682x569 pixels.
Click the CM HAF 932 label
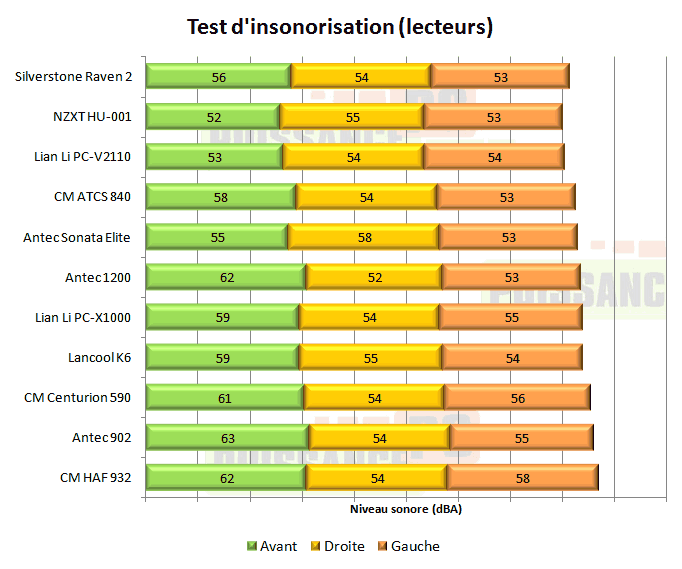[x=96, y=476]
